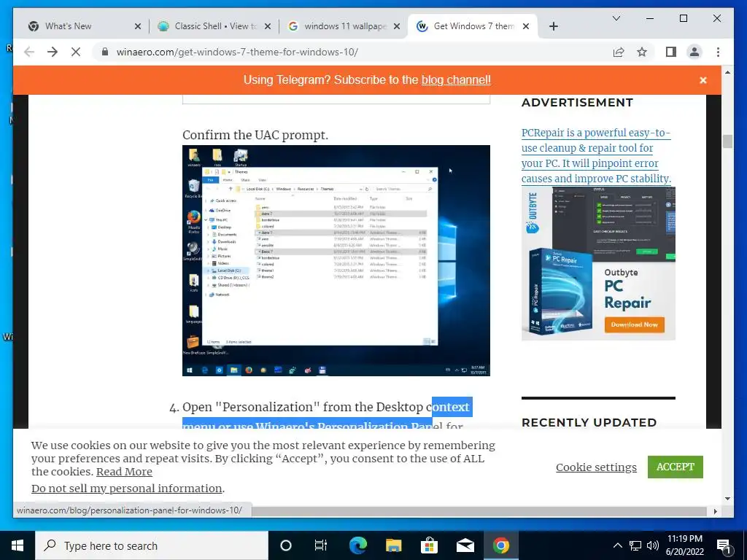Click the horizontal scroll right arrow
The image size is (747, 560).
715,511
